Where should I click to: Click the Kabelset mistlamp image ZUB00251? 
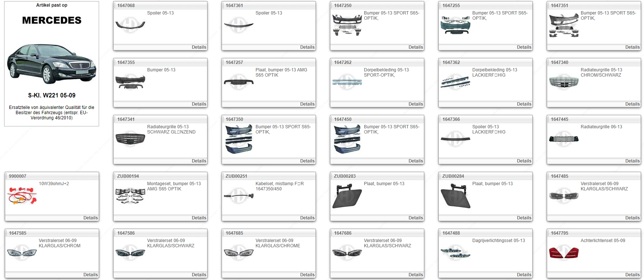238,196
